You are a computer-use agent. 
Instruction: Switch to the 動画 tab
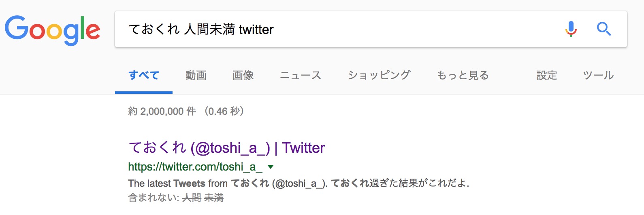(x=196, y=76)
